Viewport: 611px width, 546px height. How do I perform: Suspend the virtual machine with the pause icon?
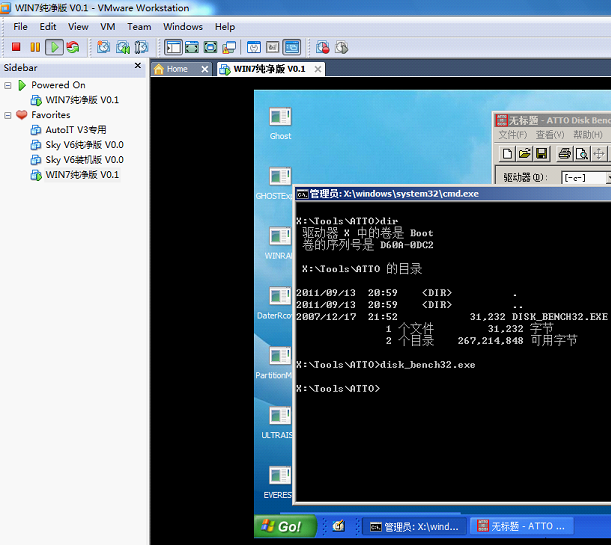35,47
